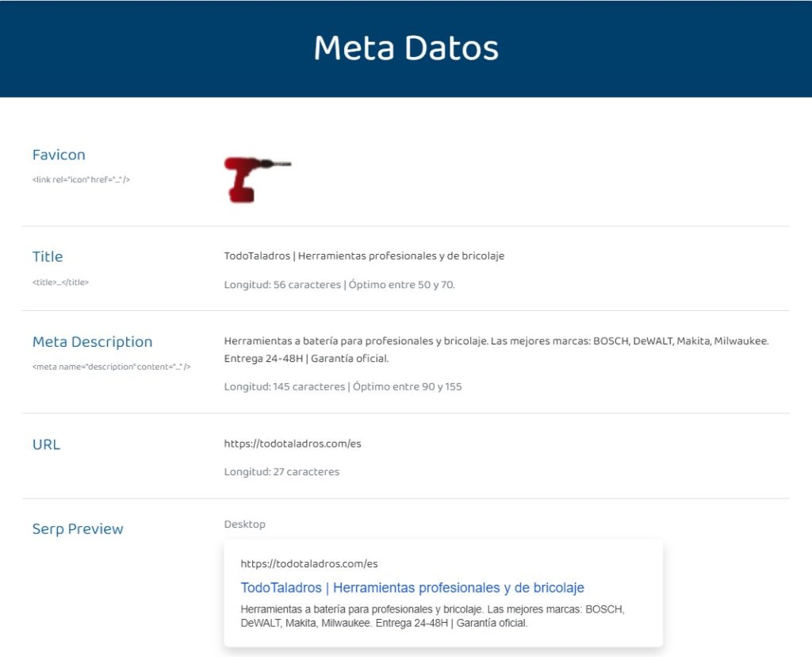
Task: Click the TodoTaladros page title text
Action: click(364, 256)
